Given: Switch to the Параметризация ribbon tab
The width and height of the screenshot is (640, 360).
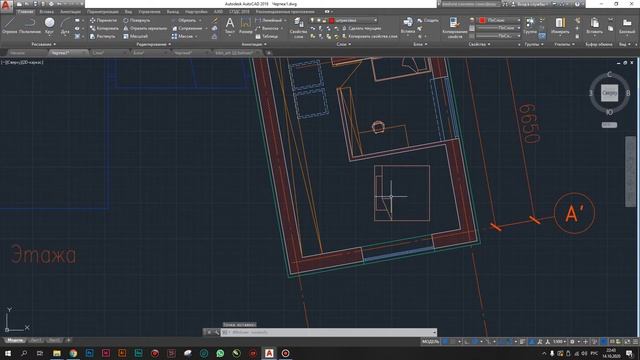Looking at the screenshot, I should [102, 12].
